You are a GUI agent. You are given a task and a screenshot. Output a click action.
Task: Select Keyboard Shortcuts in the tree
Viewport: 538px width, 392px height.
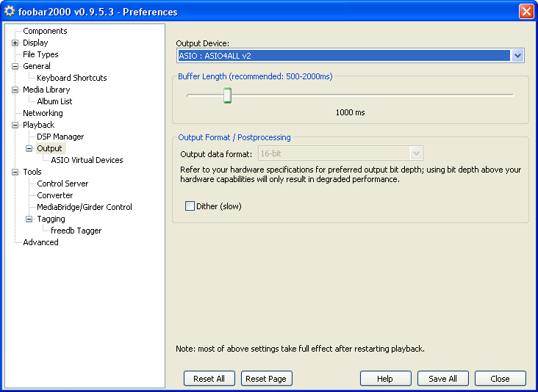point(72,78)
